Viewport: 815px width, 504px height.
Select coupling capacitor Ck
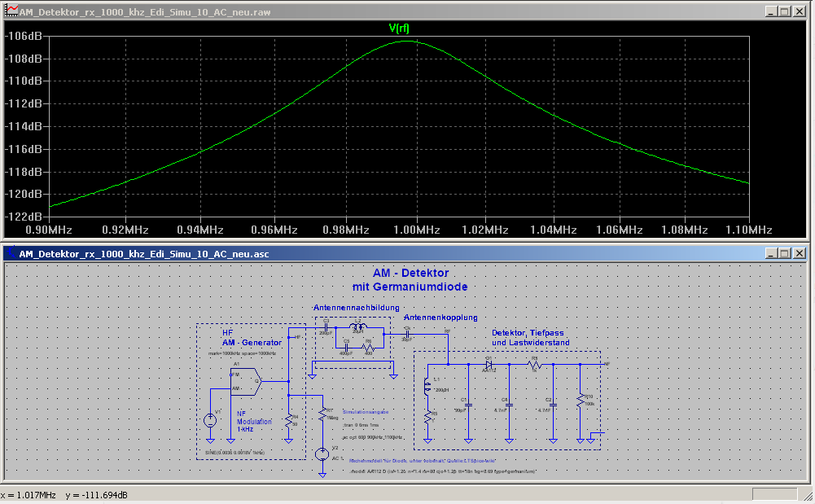click(407, 334)
